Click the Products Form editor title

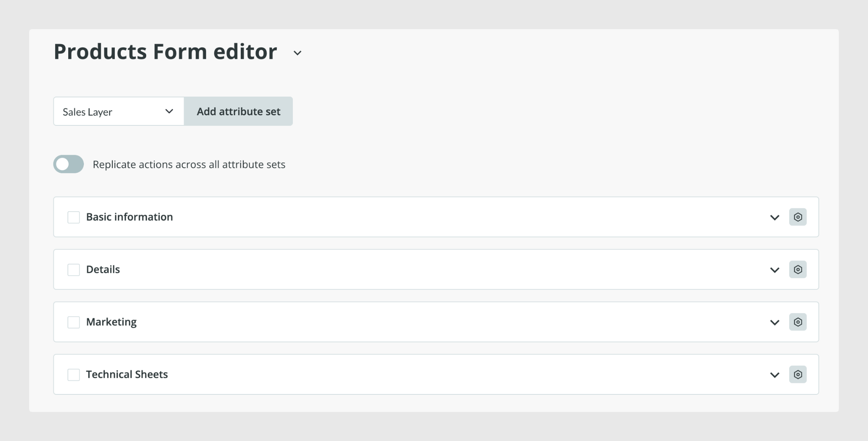tap(165, 52)
